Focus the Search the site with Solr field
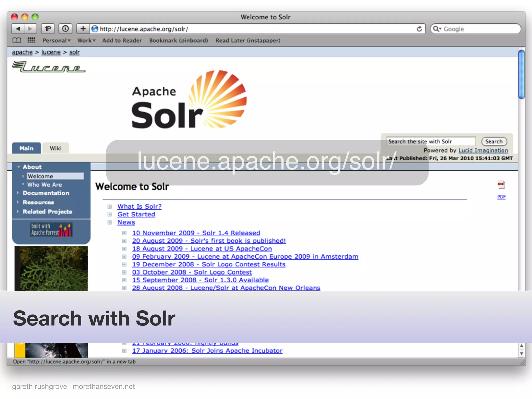The image size is (532, 399). pos(431,142)
